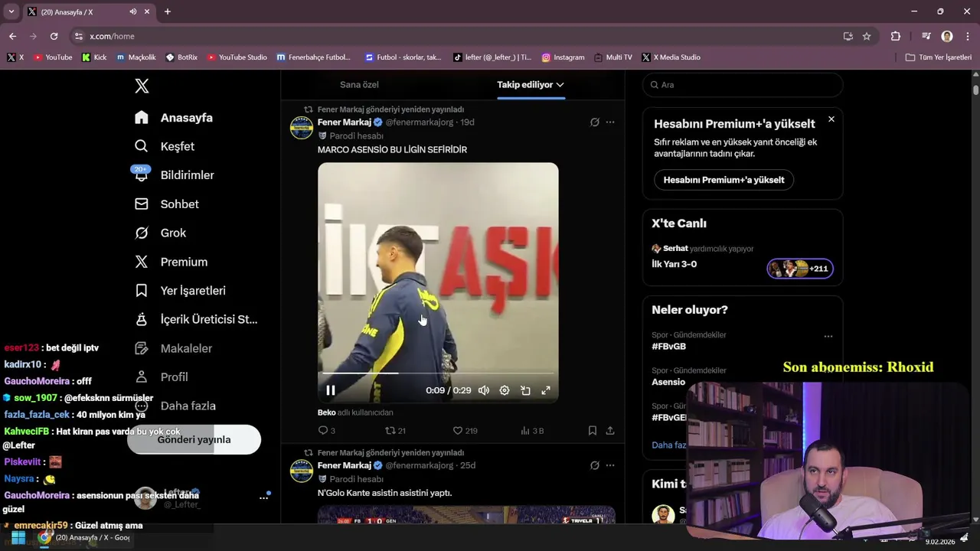Viewport: 980px width, 551px height.
Task: Open Grok actions on MARCO ASENSİO post
Action: [x=594, y=122]
